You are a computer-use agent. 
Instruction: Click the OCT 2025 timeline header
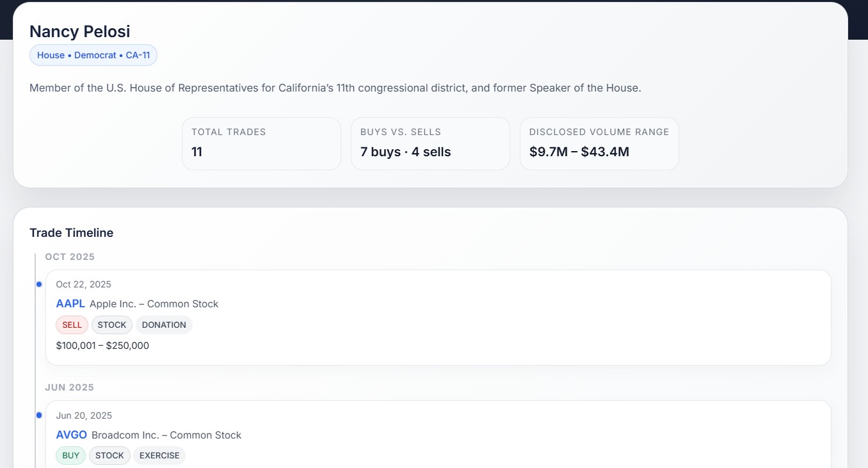point(70,256)
